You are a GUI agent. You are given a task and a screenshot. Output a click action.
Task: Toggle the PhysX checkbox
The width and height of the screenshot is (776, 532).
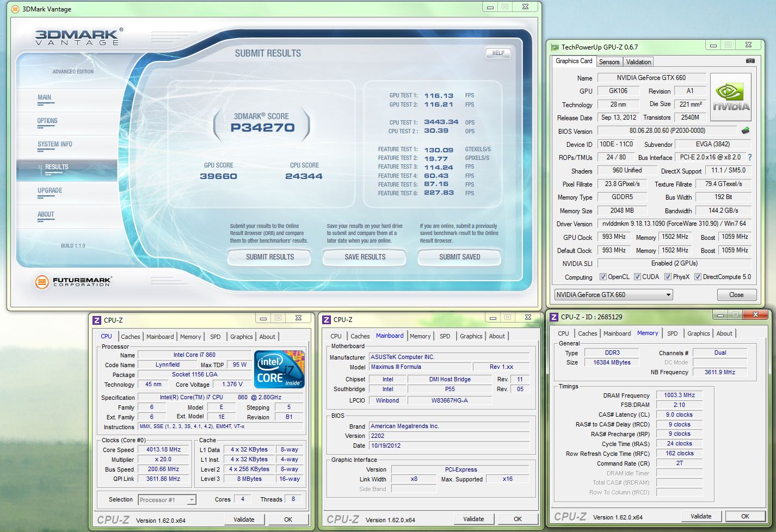668,277
